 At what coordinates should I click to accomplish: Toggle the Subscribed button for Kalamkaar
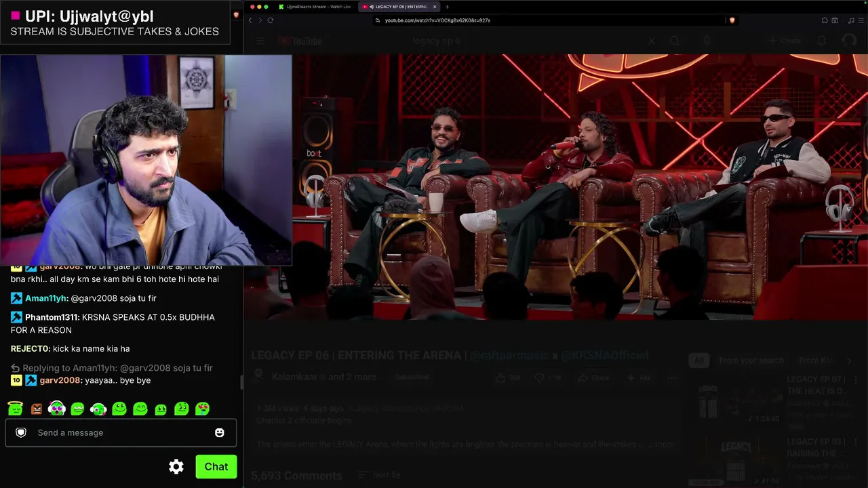(x=412, y=377)
